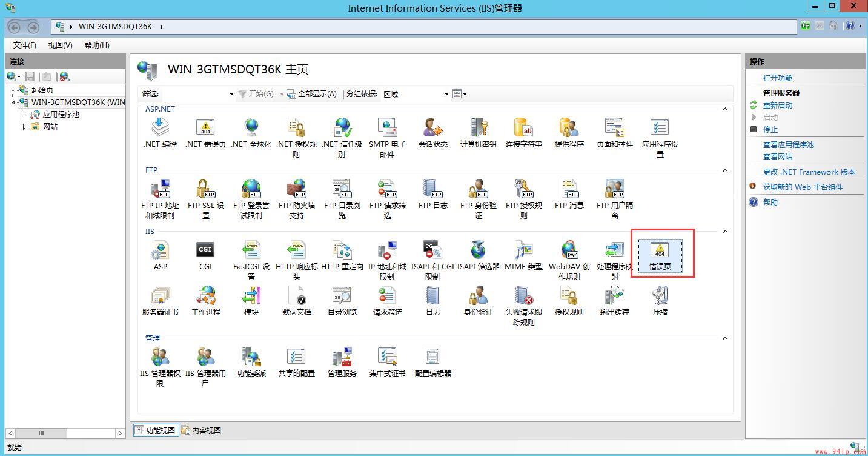The image size is (868, 456).
Task: Open the view mode icon dropdown
Action: click(x=459, y=94)
